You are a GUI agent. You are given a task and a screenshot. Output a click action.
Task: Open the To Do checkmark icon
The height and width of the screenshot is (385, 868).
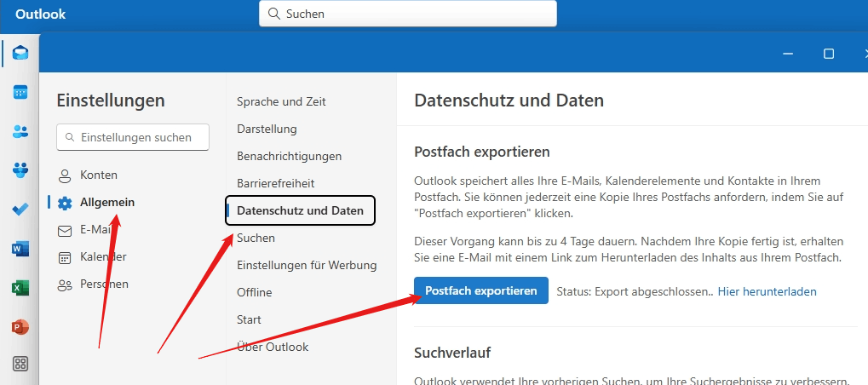point(20,210)
